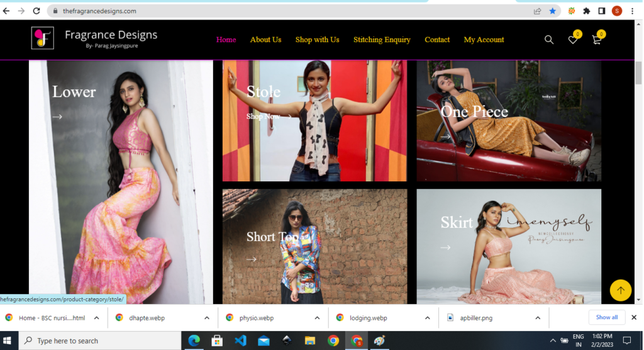Viewport: 644px width, 350px height.
Task: Open the notification center icon
Action: tap(627, 341)
